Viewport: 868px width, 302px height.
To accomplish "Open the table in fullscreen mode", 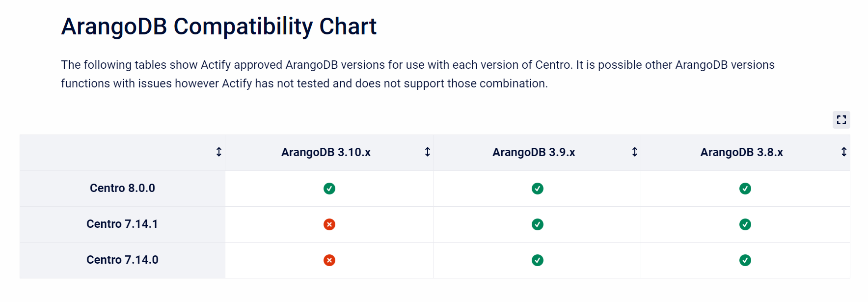I will [x=841, y=120].
